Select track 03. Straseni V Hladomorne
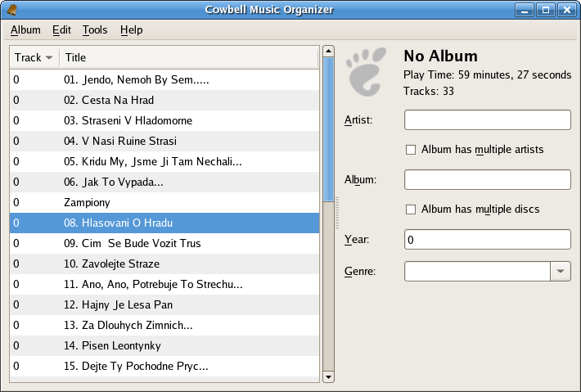581x392 pixels. coord(164,120)
